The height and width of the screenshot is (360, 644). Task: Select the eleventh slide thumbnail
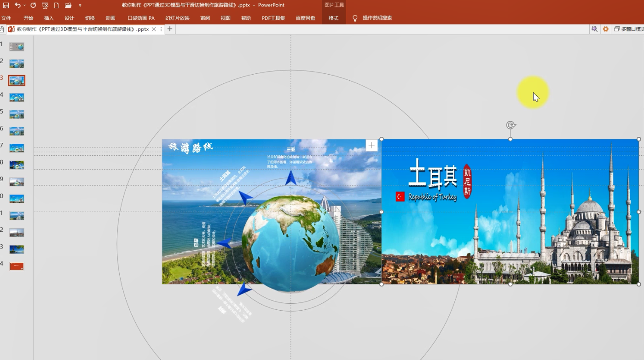(17, 216)
